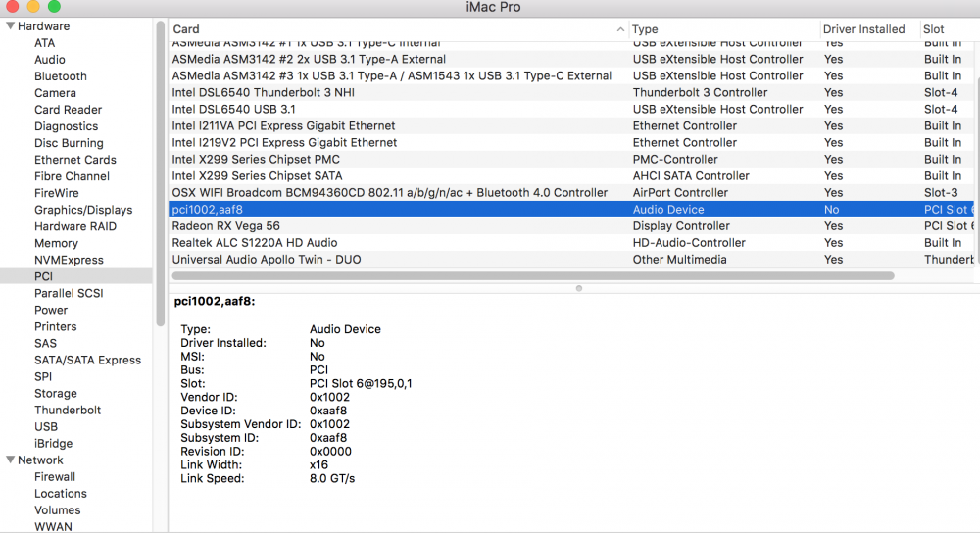Click the horizontal scrollbar under card list
The image size is (980, 533).
(x=533, y=275)
